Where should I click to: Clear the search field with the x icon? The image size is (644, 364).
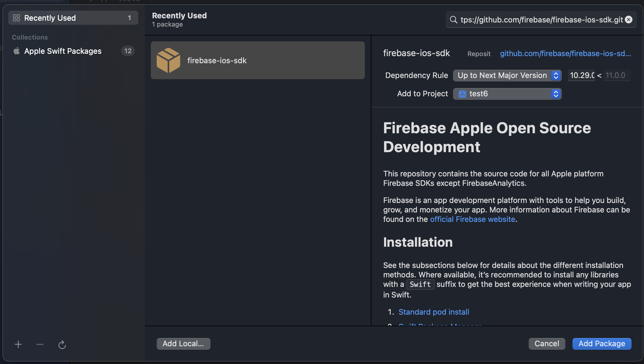[628, 19]
